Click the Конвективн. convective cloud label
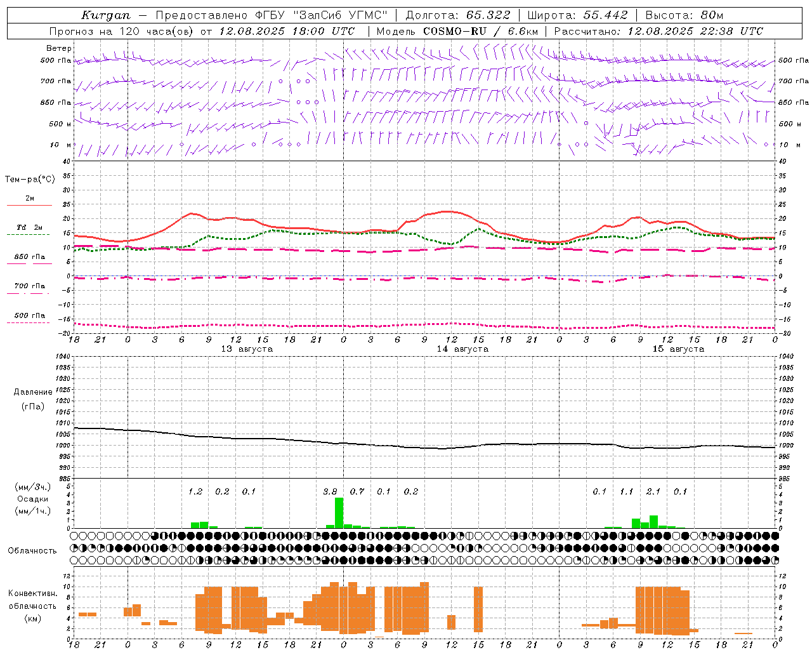The image size is (812, 650). tap(33, 594)
